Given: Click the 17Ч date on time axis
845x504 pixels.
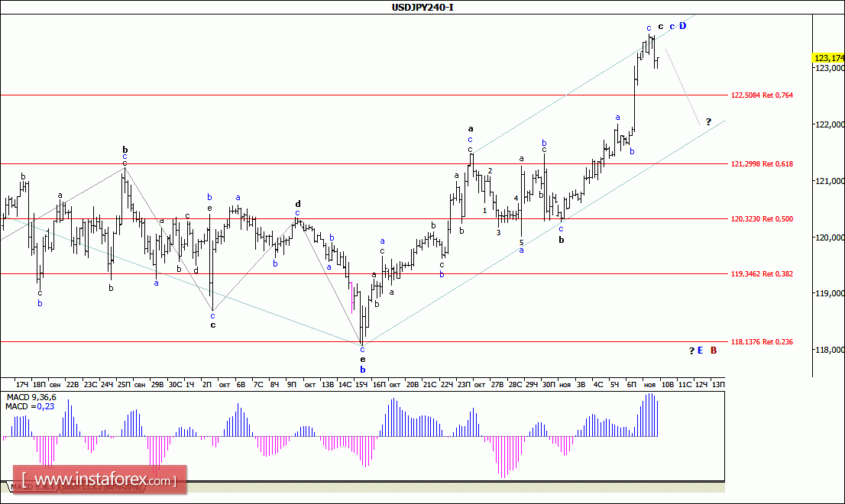Looking at the screenshot, I should [x=22, y=384].
